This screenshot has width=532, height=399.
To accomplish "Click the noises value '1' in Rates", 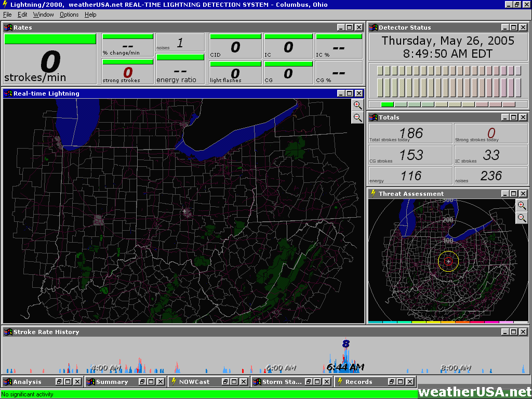I will 180,43.
